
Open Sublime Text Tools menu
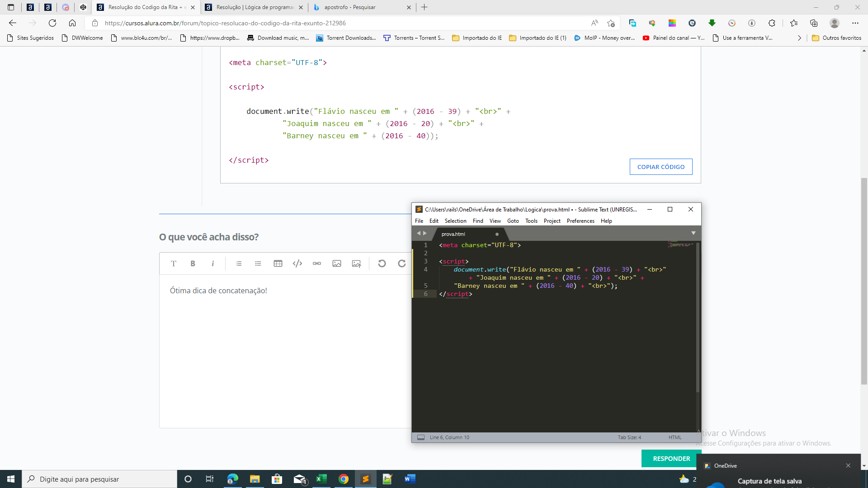coord(531,221)
